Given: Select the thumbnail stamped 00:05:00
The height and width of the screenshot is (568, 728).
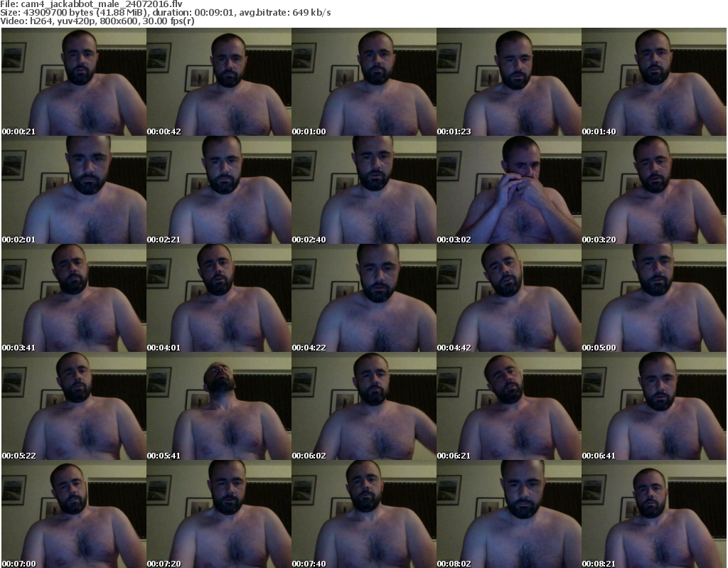Looking at the screenshot, I should coord(654,298).
